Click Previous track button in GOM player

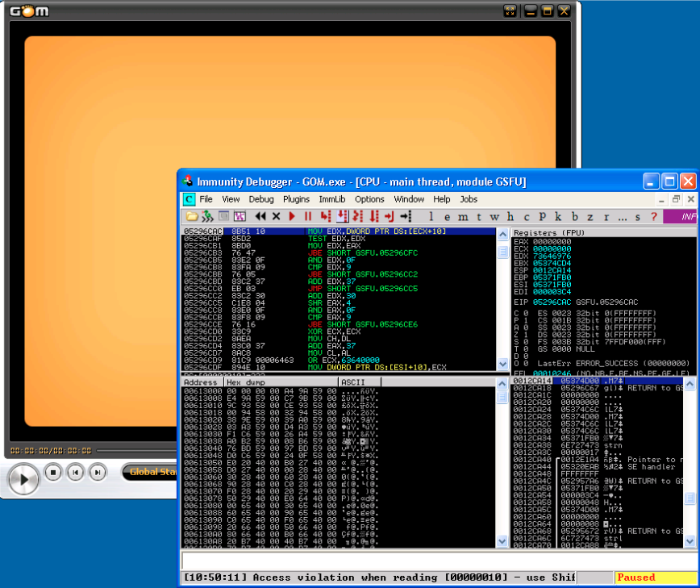click(x=76, y=473)
